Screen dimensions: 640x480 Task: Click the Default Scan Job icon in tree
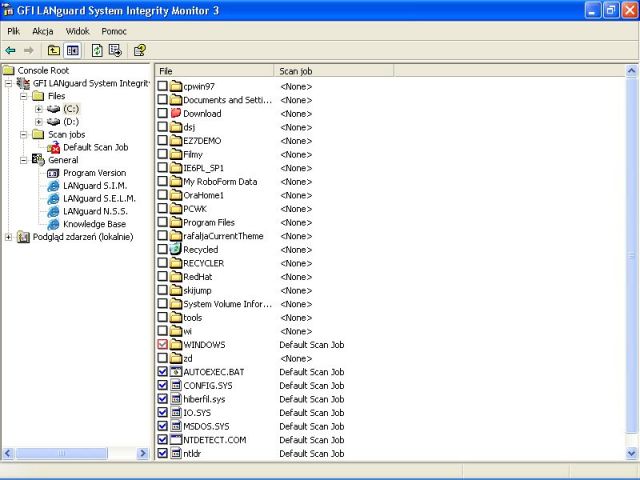click(53, 147)
